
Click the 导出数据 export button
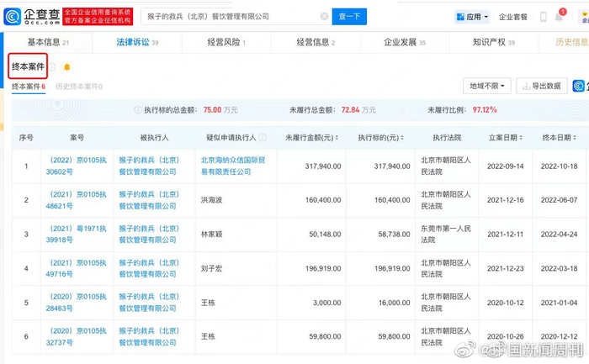(541, 86)
